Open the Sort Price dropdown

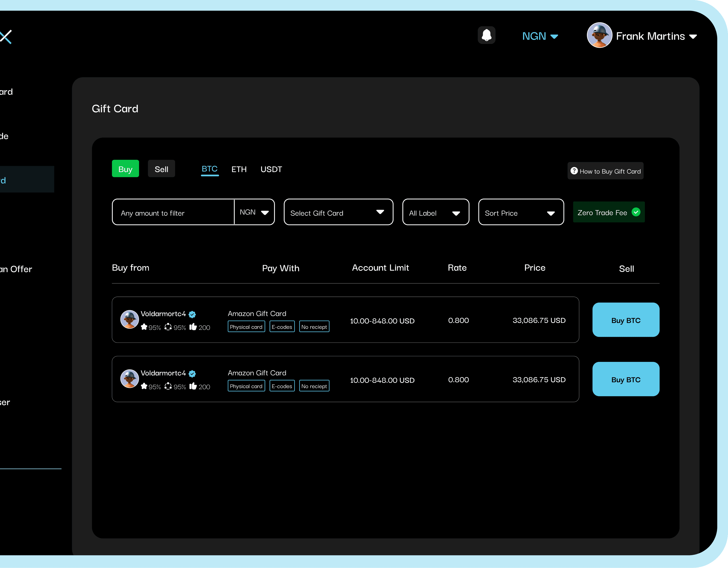(521, 212)
